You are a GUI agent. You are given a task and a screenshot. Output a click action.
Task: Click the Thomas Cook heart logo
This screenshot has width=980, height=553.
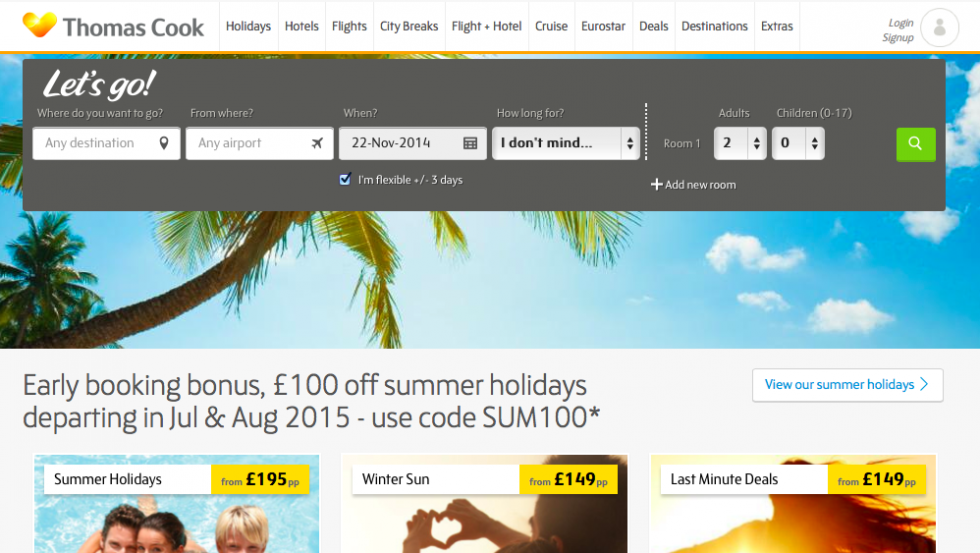click(39, 25)
